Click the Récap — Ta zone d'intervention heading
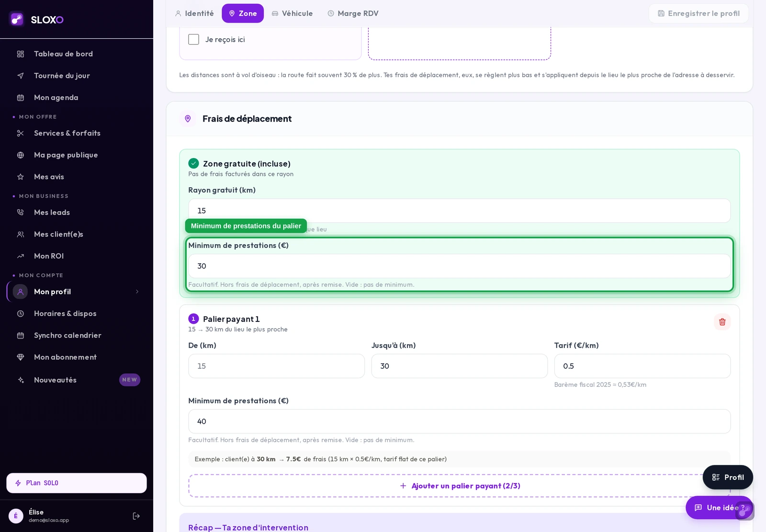 click(x=248, y=527)
